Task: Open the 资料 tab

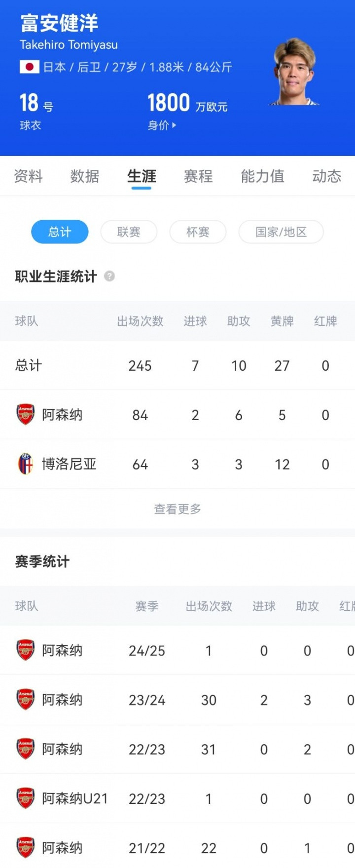Action: pos(28,176)
